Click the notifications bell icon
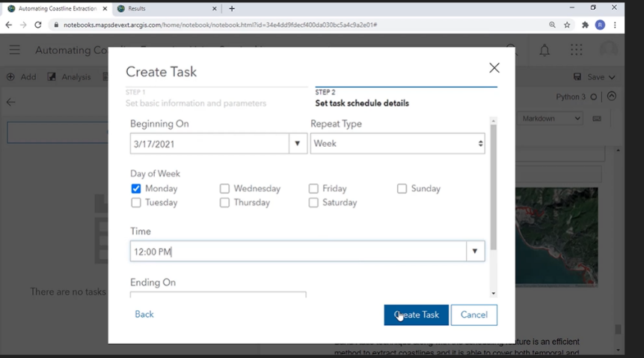 [x=545, y=50]
